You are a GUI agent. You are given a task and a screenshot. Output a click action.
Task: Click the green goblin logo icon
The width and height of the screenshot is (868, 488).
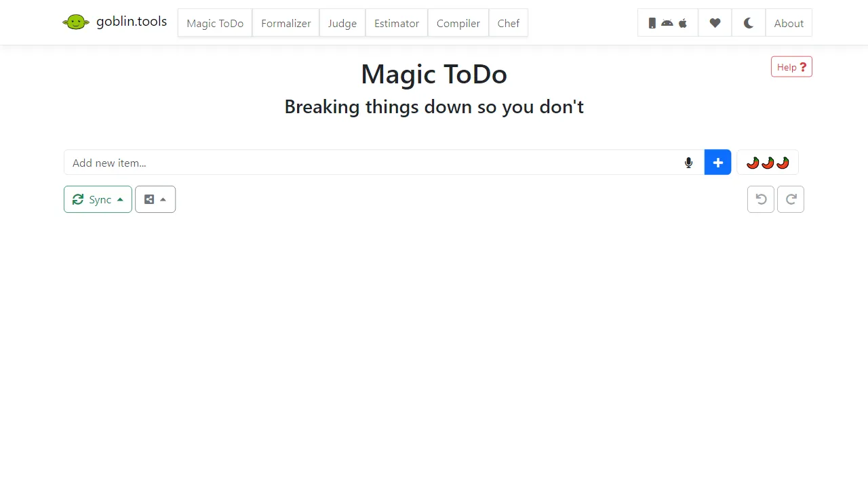coord(76,22)
